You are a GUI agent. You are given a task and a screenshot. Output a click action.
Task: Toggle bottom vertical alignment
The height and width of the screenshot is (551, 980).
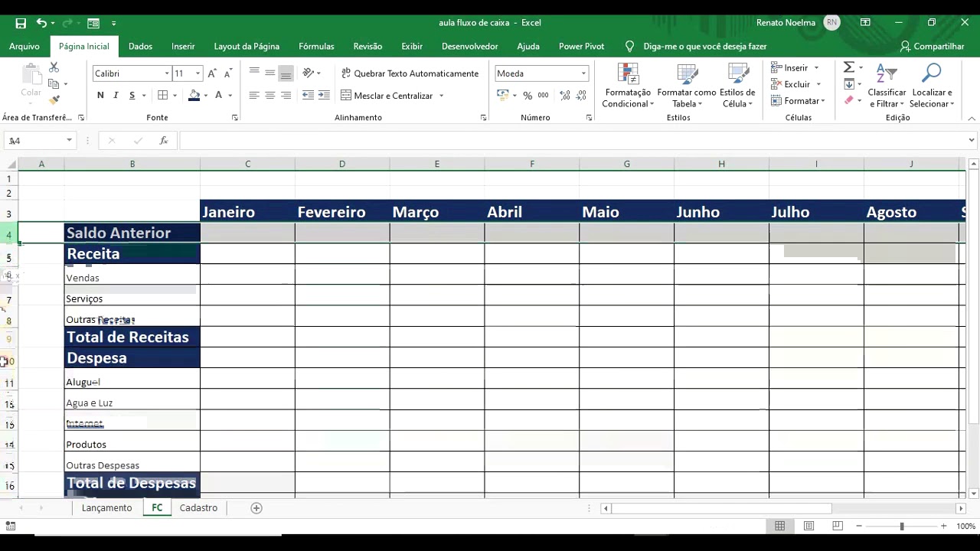click(x=286, y=73)
